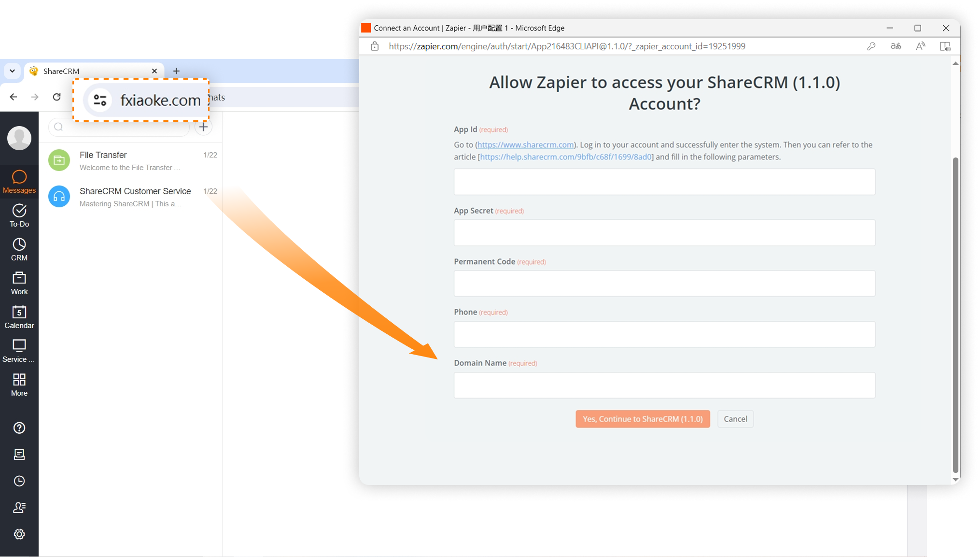Click the lock icon in Edge address bar
This screenshot has height=557, width=980.
tap(375, 46)
